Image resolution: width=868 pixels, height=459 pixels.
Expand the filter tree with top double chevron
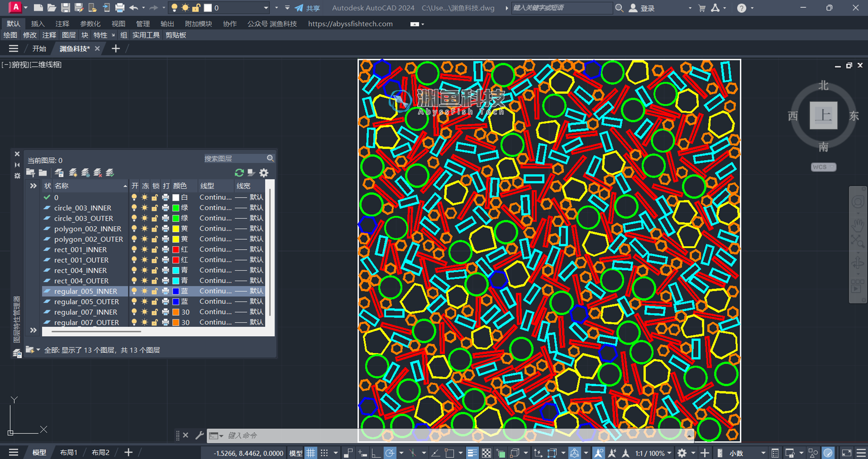coord(33,186)
